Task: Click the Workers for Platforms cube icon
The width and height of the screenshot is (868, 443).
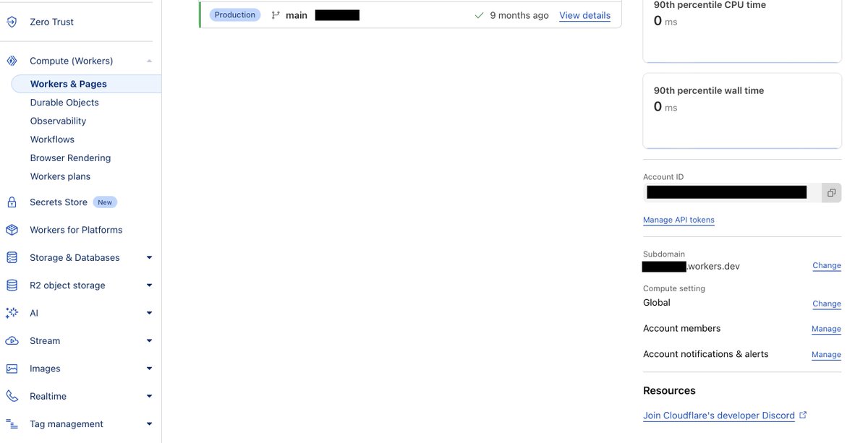Action: click(12, 230)
